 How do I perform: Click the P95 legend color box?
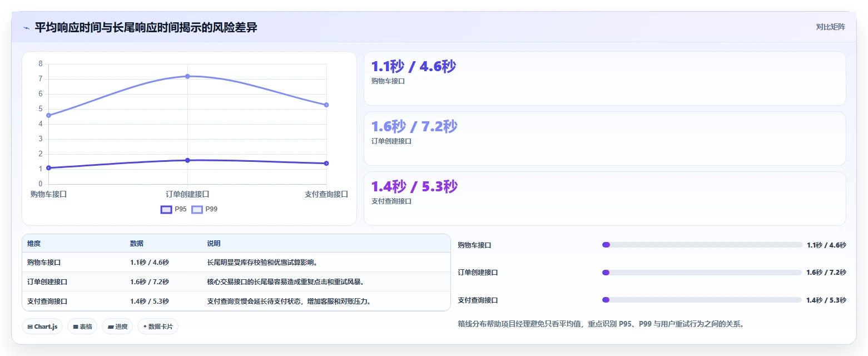166,210
